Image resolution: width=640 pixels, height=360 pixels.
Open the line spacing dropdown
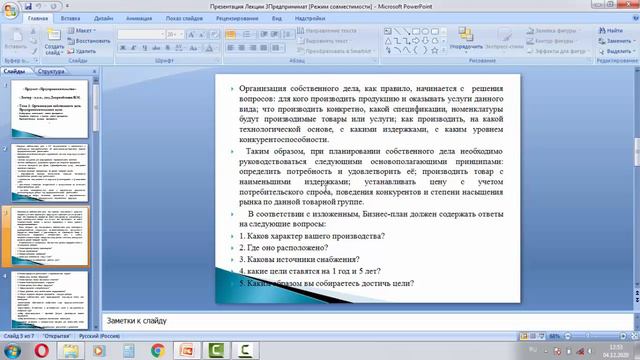(288, 35)
